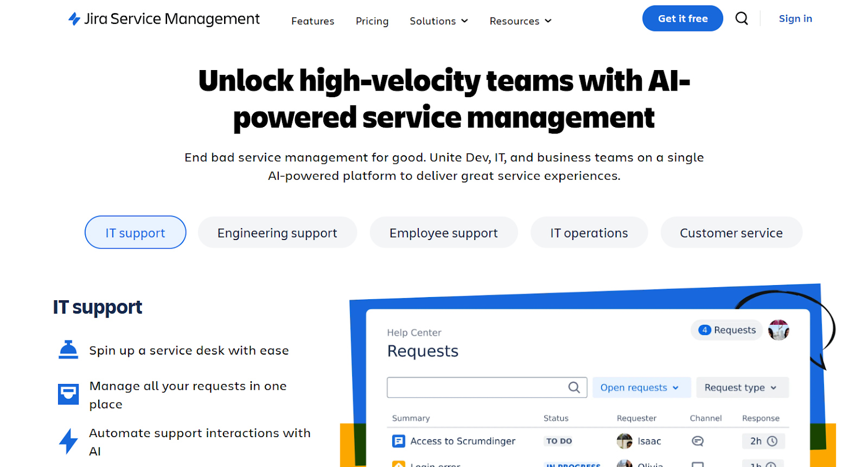Click Automate support interactions with AI text

click(200, 442)
